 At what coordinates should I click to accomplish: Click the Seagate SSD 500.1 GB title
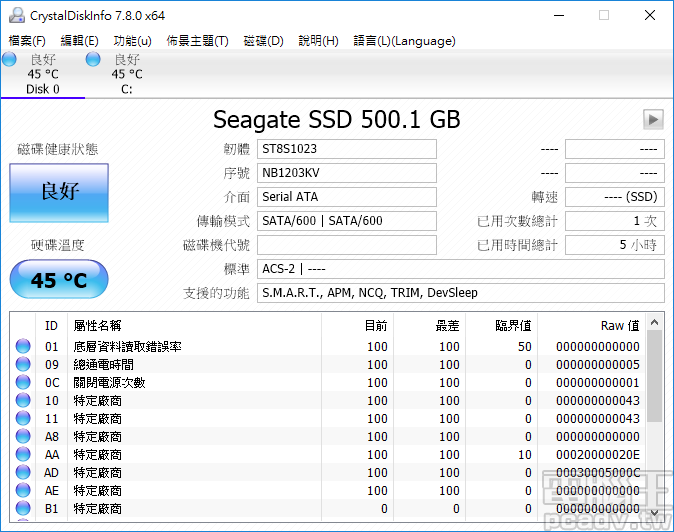click(x=337, y=119)
